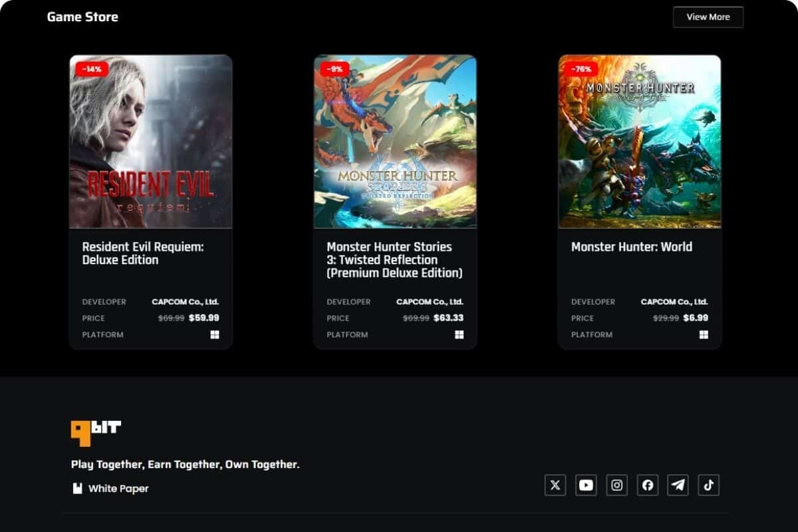Visit the Instagram profile icon

[616, 485]
